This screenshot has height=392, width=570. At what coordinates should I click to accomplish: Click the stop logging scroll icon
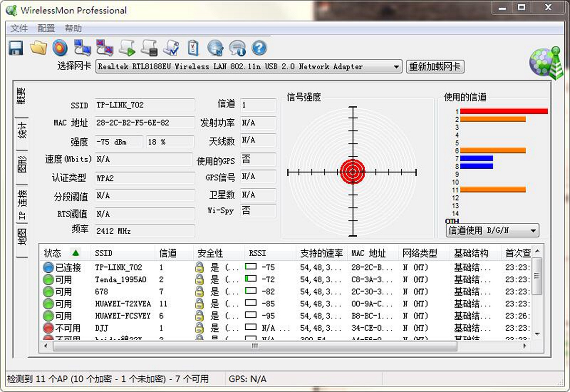[148, 48]
